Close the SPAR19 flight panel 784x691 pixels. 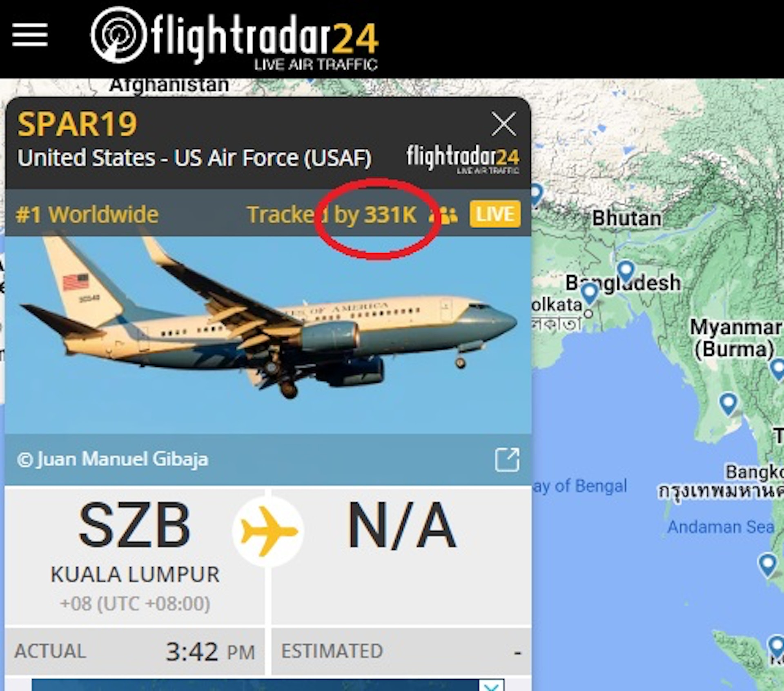[504, 124]
